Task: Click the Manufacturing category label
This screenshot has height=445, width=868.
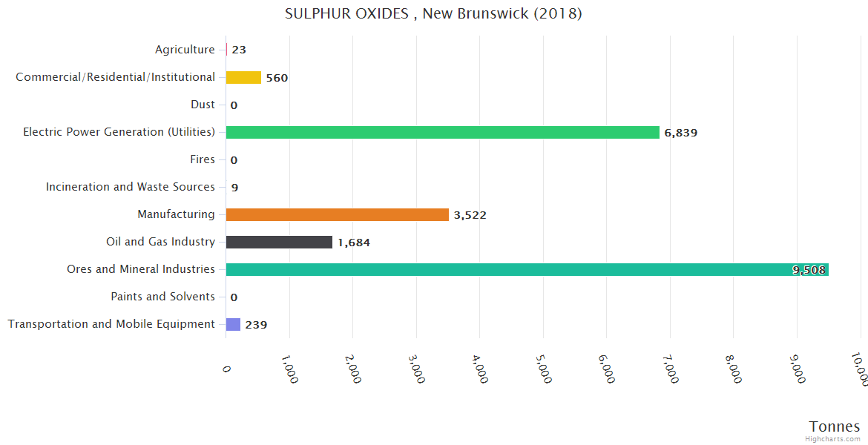Action: (x=176, y=214)
